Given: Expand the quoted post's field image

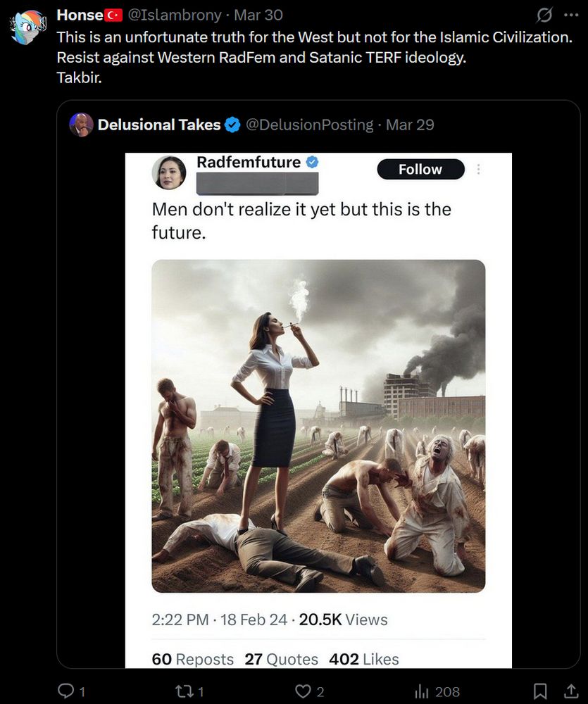Looking at the screenshot, I should tap(318, 426).
